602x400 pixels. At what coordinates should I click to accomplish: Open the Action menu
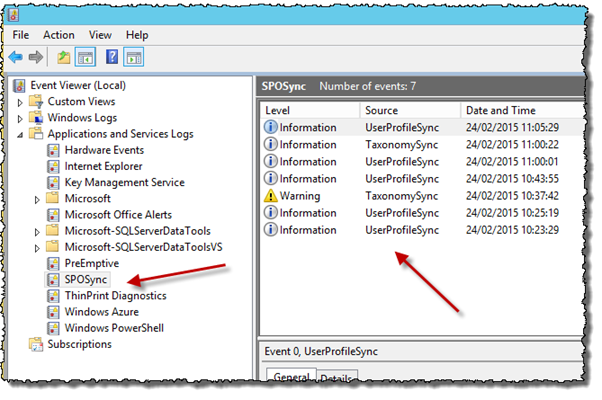59,35
